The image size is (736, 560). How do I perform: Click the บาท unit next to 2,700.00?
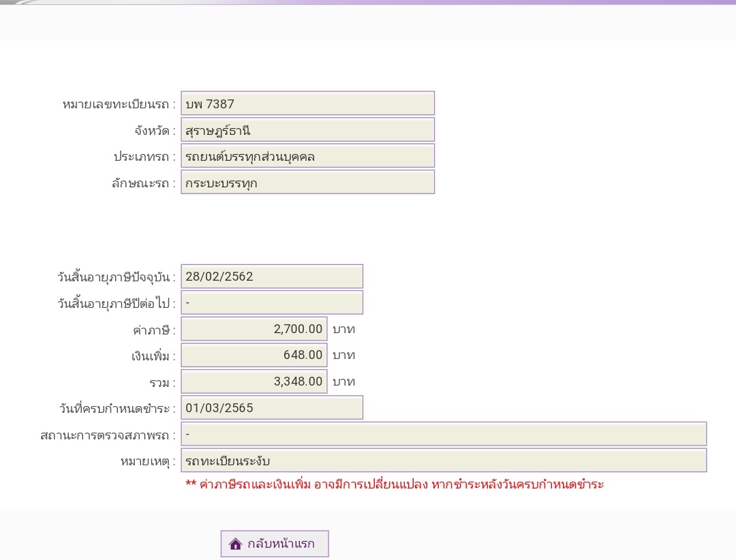tap(343, 329)
